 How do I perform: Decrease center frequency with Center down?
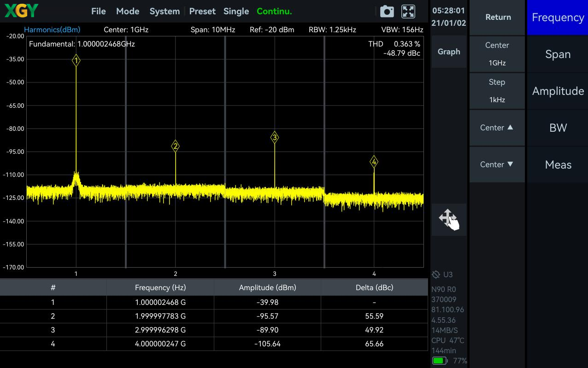pyautogui.click(x=497, y=164)
